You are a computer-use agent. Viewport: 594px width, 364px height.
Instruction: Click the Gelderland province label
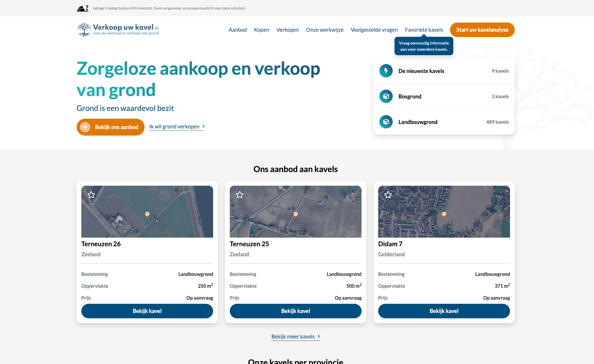click(x=391, y=254)
